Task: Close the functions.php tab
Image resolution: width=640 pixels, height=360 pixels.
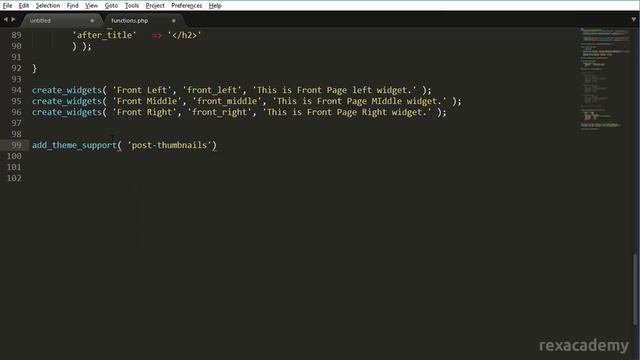Action: (x=173, y=20)
